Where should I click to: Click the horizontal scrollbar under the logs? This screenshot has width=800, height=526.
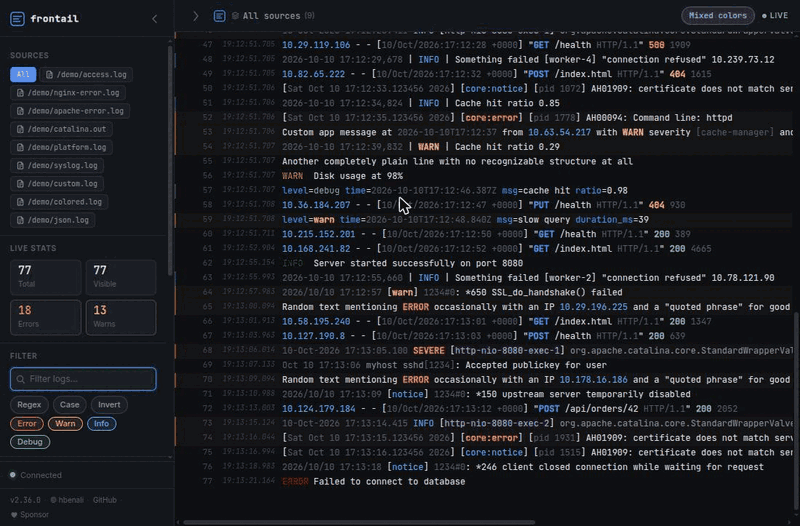click(x=359, y=522)
